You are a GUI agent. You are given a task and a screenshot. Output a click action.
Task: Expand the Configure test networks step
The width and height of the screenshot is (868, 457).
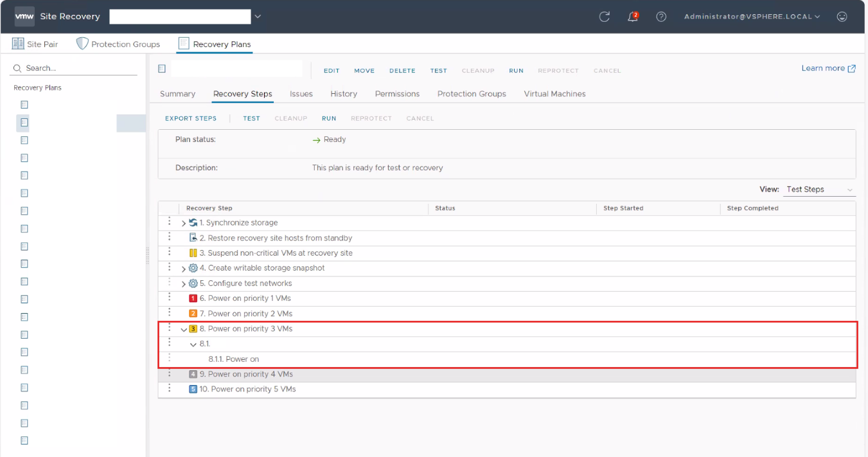tap(184, 284)
